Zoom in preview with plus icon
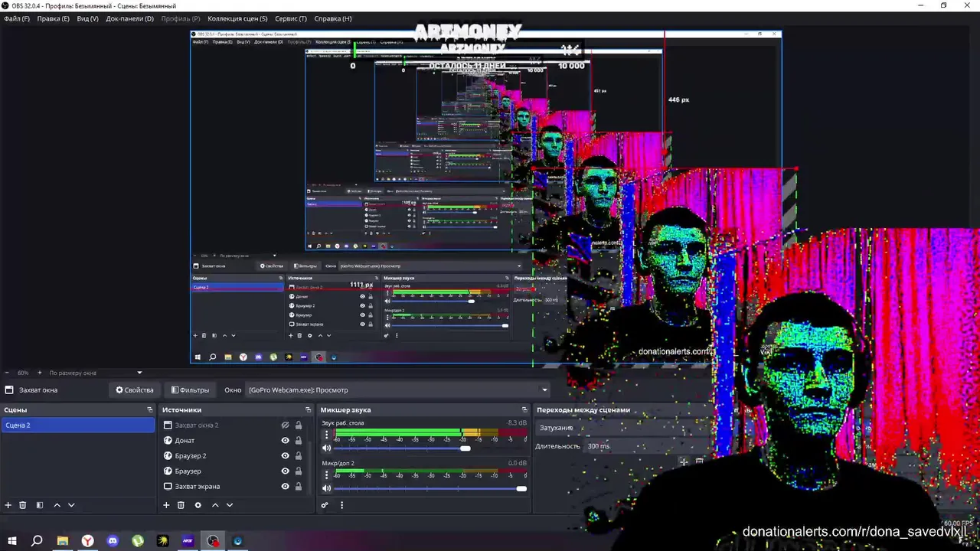 [x=39, y=373]
